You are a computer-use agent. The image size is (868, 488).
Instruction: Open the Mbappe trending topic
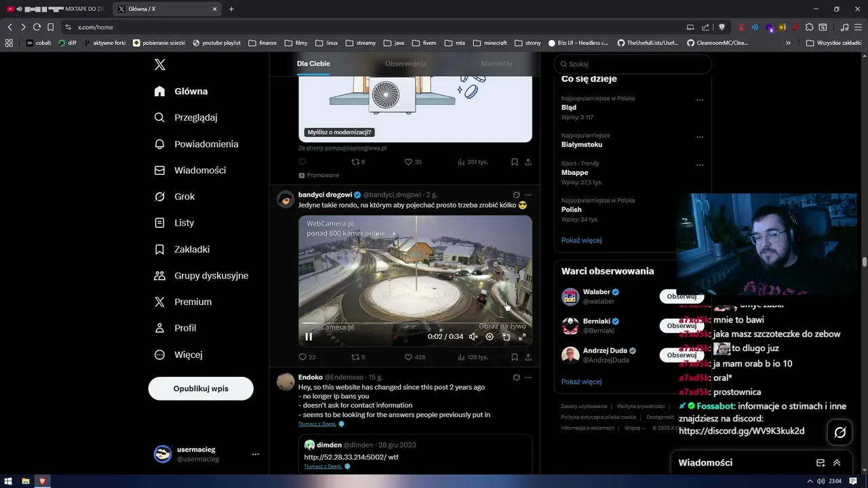tap(574, 173)
